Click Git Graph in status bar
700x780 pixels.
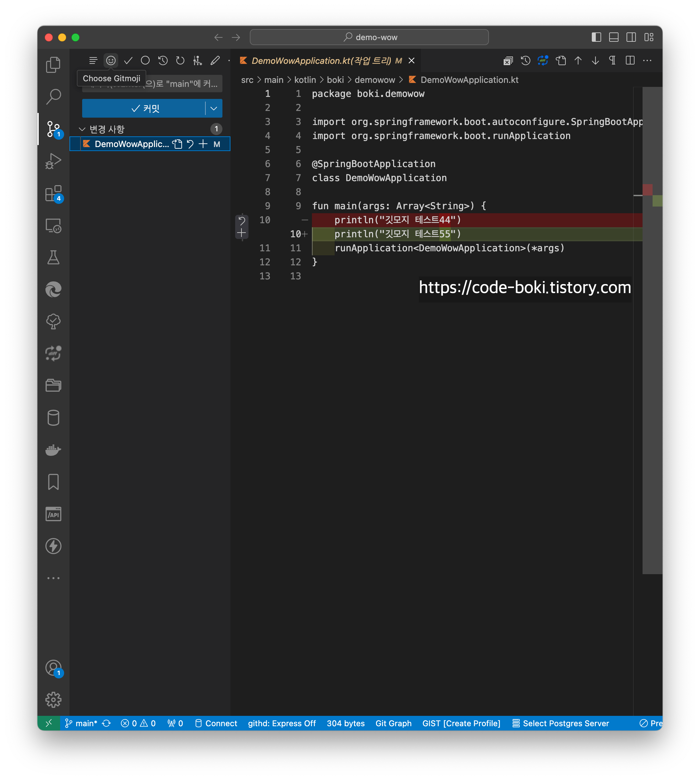pos(393,724)
